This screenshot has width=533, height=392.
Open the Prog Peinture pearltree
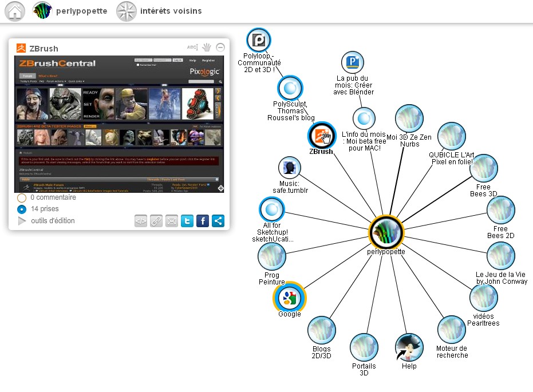pyautogui.click(x=271, y=256)
